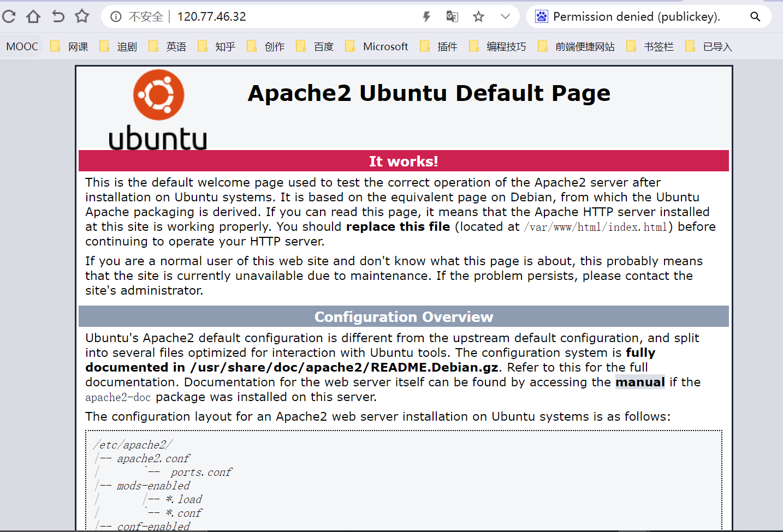The height and width of the screenshot is (532, 783).
Task: Click the Apache2 Ubuntu Default Page heading
Action: click(429, 93)
